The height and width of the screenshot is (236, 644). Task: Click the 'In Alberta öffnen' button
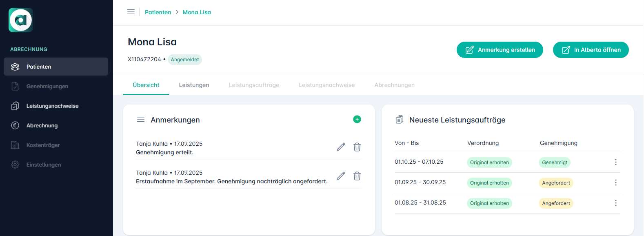click(x=591, y=50)
